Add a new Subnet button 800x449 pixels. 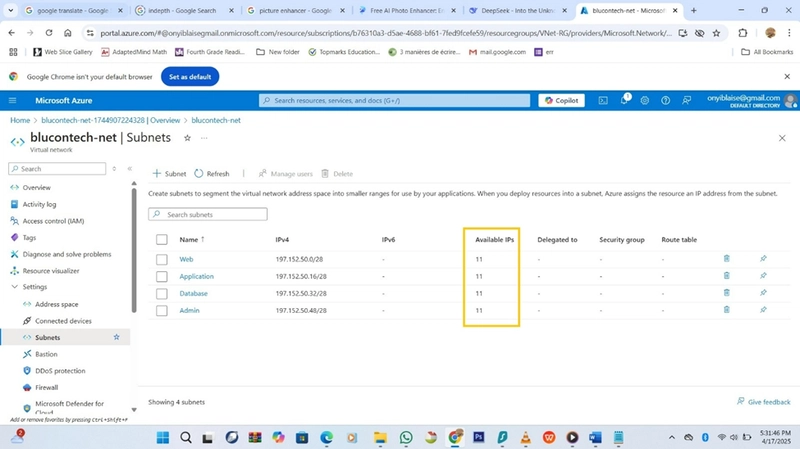169,173
